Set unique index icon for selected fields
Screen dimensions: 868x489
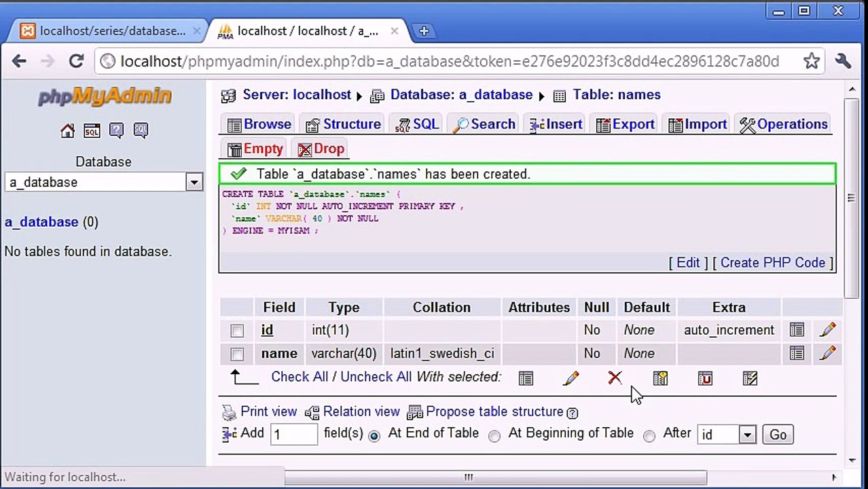pos(705,378)
